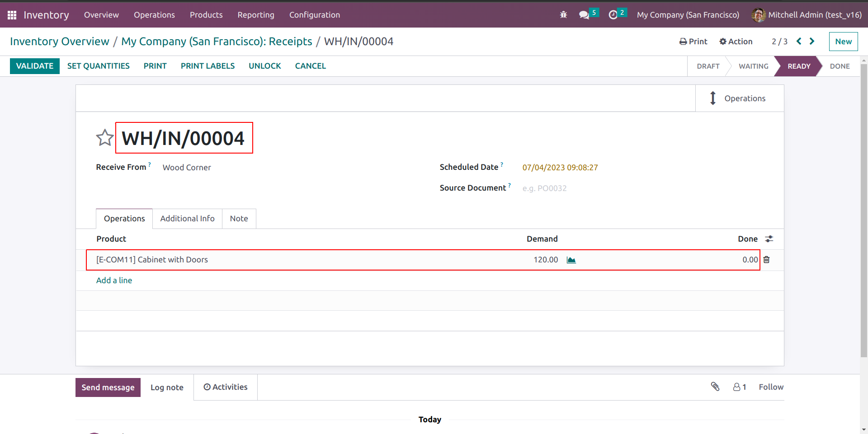Select the Operations form tab
Image resolution: width=868 pixels, height=434 pixels.
(124, 219)
